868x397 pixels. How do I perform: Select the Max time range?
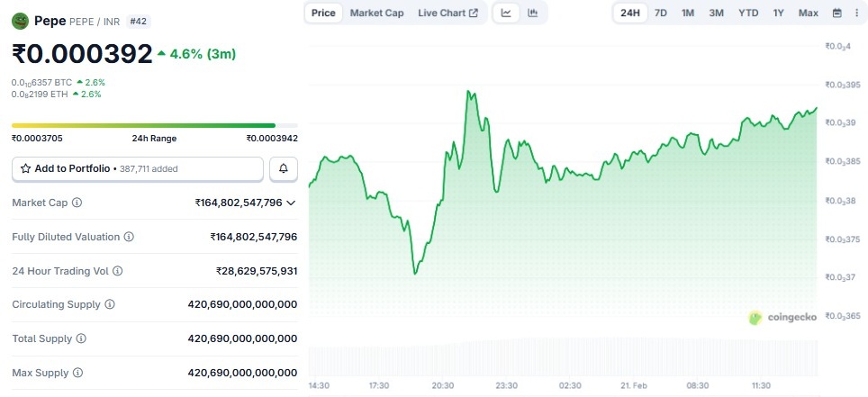pos(809,13)
